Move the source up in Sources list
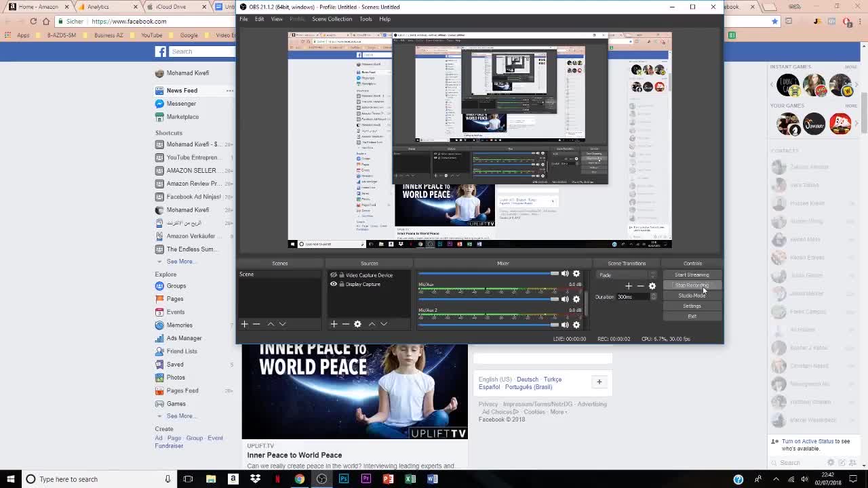 coord(372,324)
